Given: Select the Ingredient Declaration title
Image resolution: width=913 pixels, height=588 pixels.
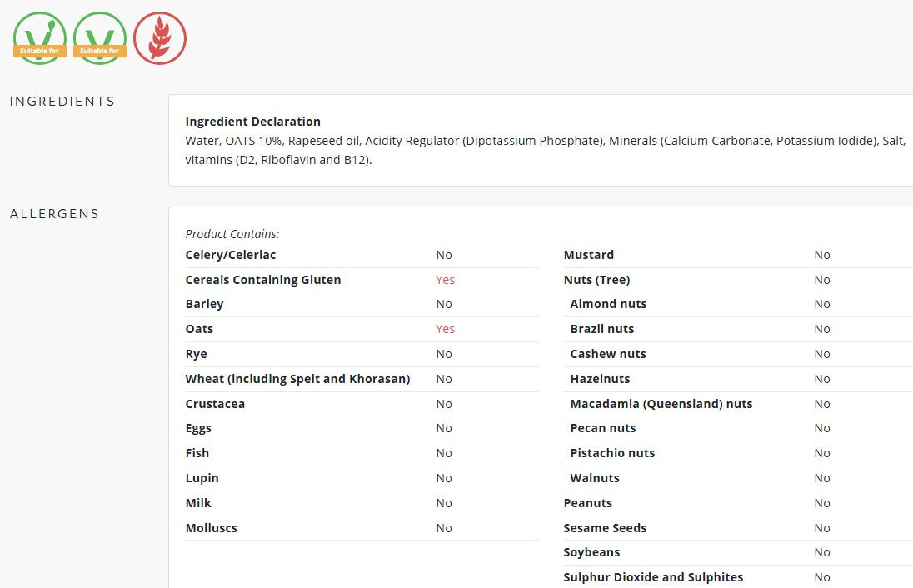Looking at the screenshot, I should [x=252, y=122].
